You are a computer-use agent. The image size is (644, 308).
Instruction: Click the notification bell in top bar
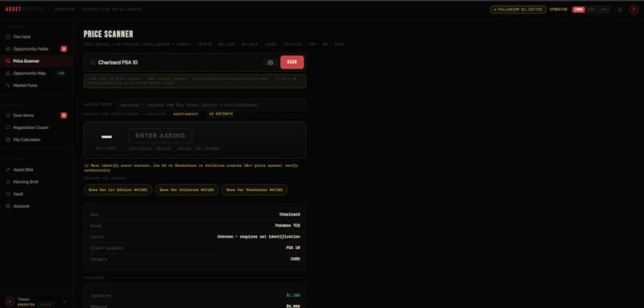pos(620,10)
